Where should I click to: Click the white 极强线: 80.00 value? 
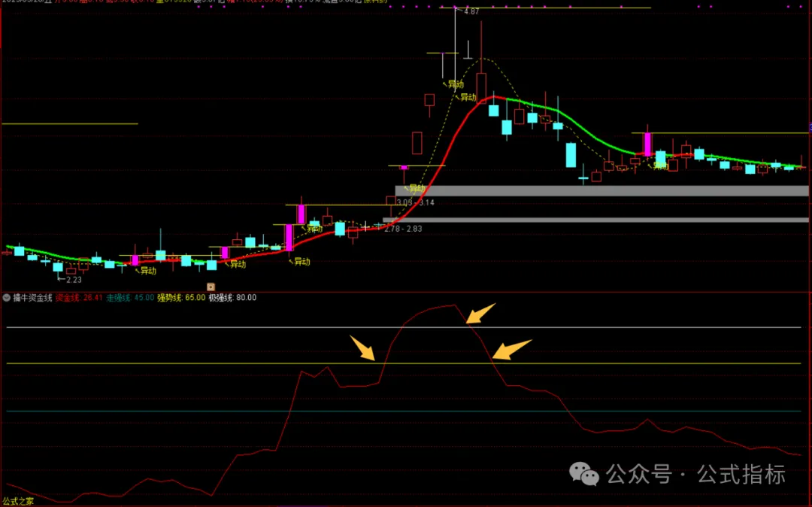[x=232, y=298]
